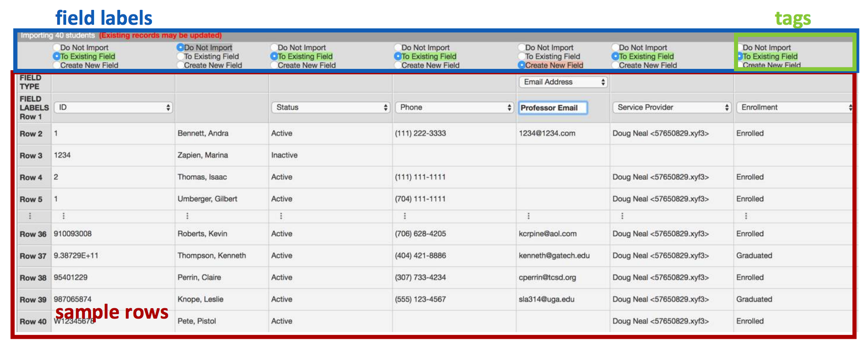The width and height of the screenshot is (868, 351).
Task: Expand the Service Provider field dropdown
Action: coord(672,108)
